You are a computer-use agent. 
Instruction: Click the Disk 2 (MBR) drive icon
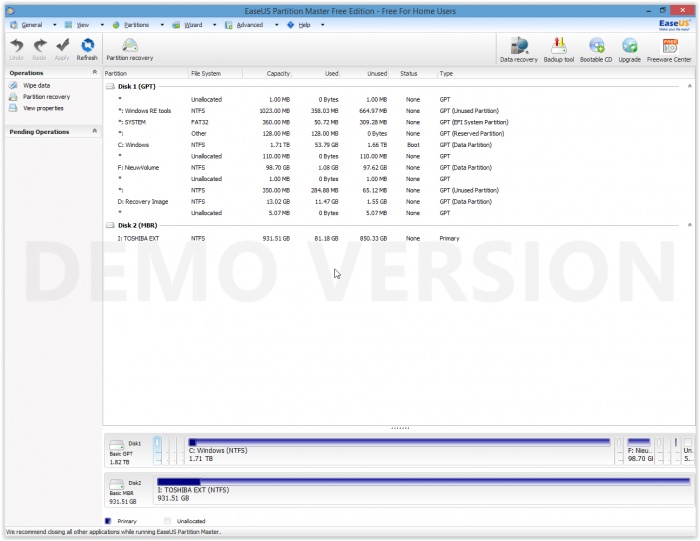point(110,225)
